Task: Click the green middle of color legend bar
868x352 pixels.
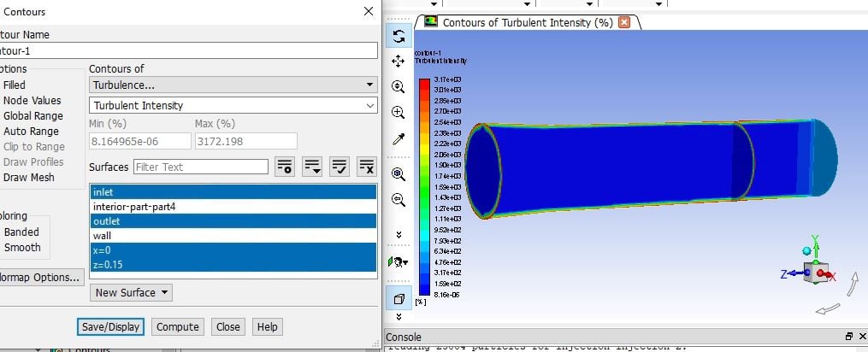Action: click(x=424, y=187)
